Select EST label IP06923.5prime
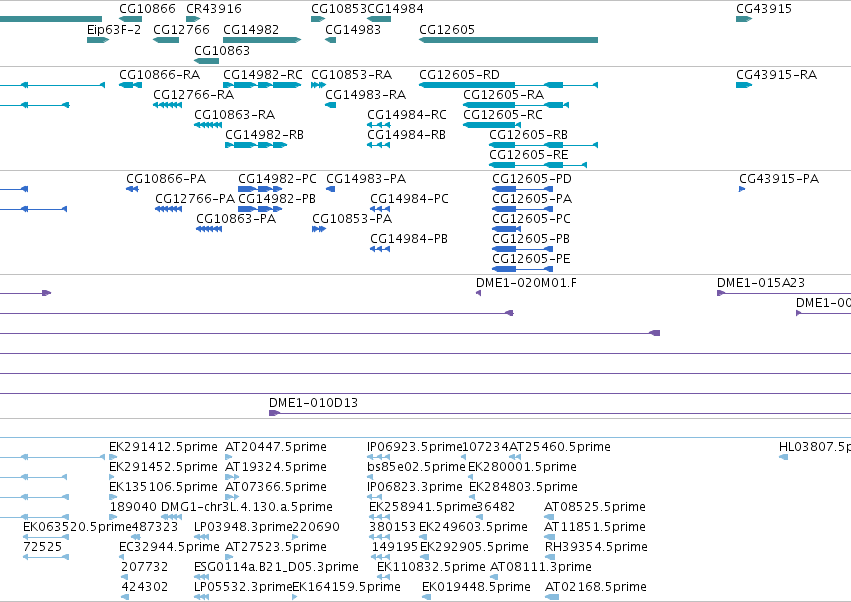This screenshot has width=851, height=602. [x=415, y=447]
